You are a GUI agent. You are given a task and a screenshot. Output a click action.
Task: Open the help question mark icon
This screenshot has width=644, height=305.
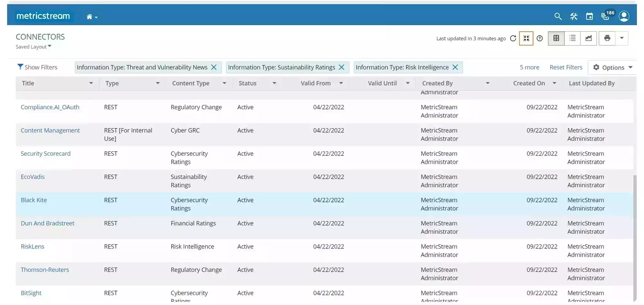tap(540, 38)
